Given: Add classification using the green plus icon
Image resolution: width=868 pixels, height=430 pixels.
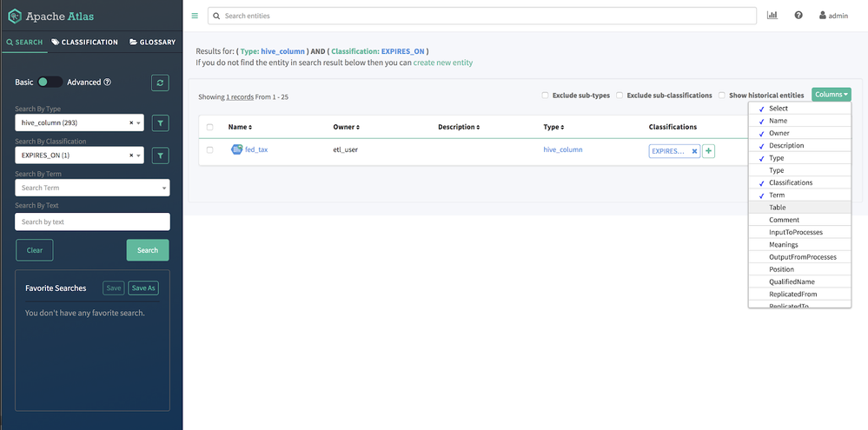Looking at the screenshot, I should pyautogui.click(x=708, y=151).
